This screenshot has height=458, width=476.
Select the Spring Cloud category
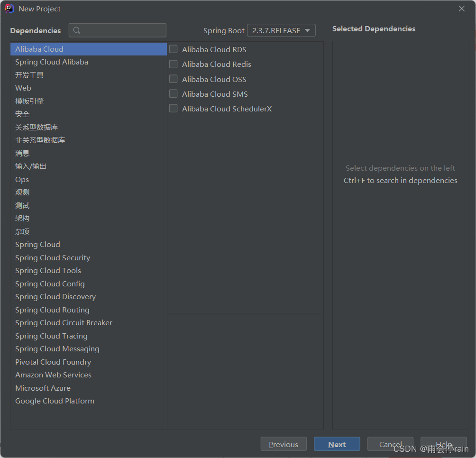click(x=88, y=245)
